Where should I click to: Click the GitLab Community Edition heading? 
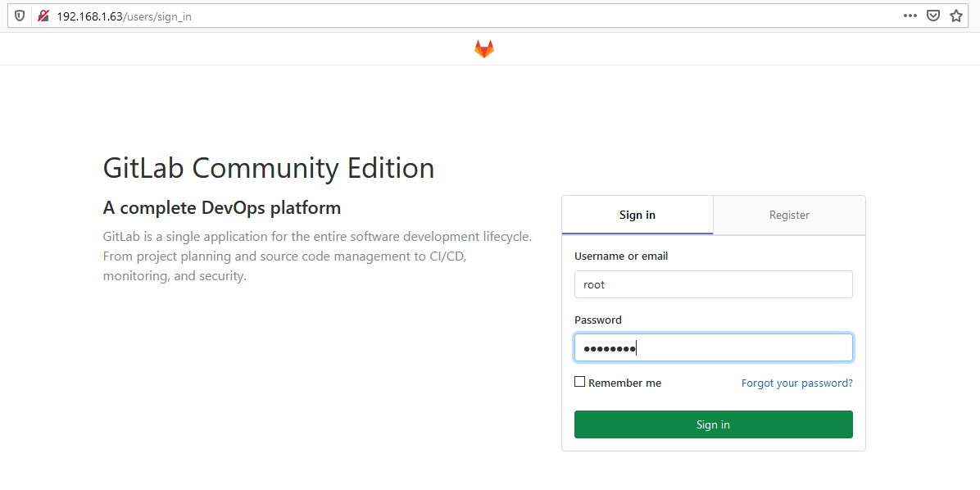pos(269,167)
